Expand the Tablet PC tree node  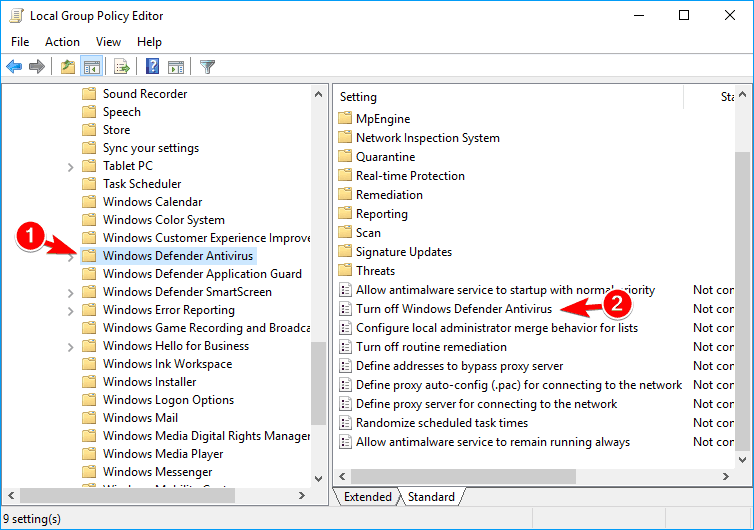click(x=71, y=167)
